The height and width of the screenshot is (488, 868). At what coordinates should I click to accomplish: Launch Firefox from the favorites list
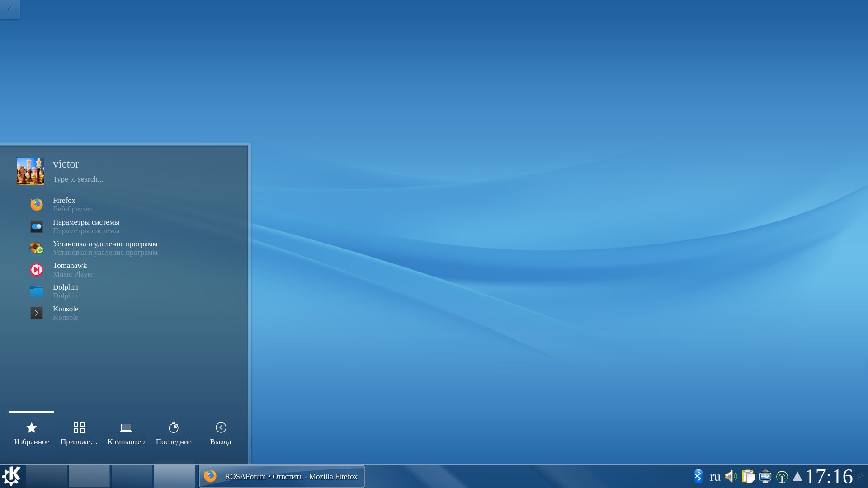click(64, 204)
